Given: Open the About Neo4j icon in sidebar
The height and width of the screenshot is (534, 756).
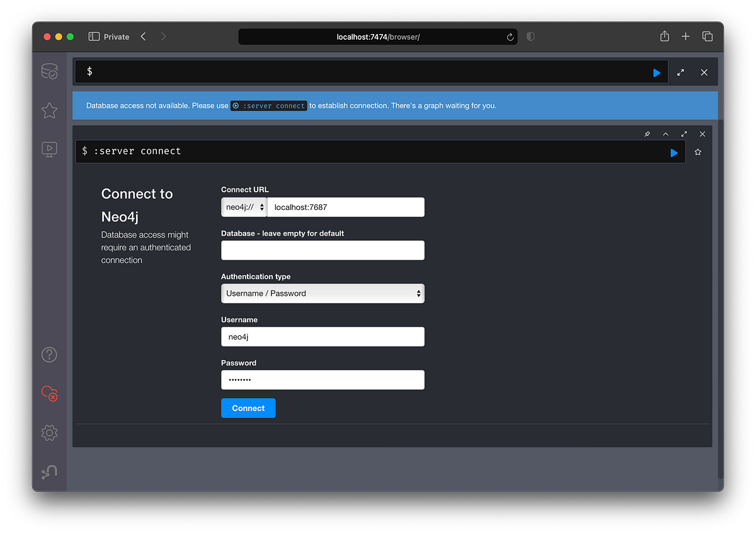Looking at the screenshot, I should (49, 472).
